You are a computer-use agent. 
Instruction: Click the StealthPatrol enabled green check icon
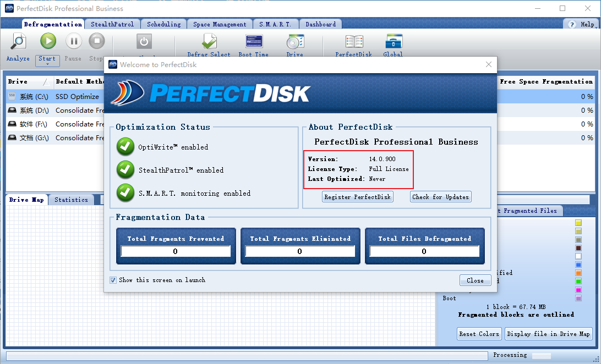tap(125, 169)
